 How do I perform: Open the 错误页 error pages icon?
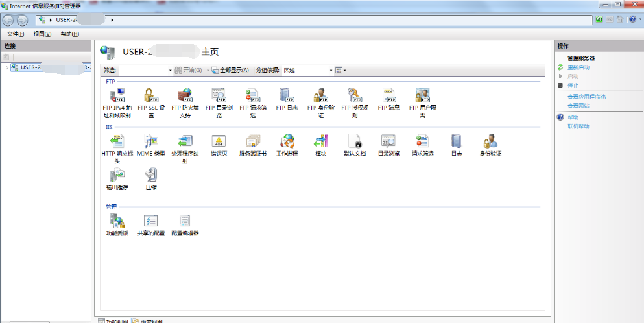tap(219, 142)
